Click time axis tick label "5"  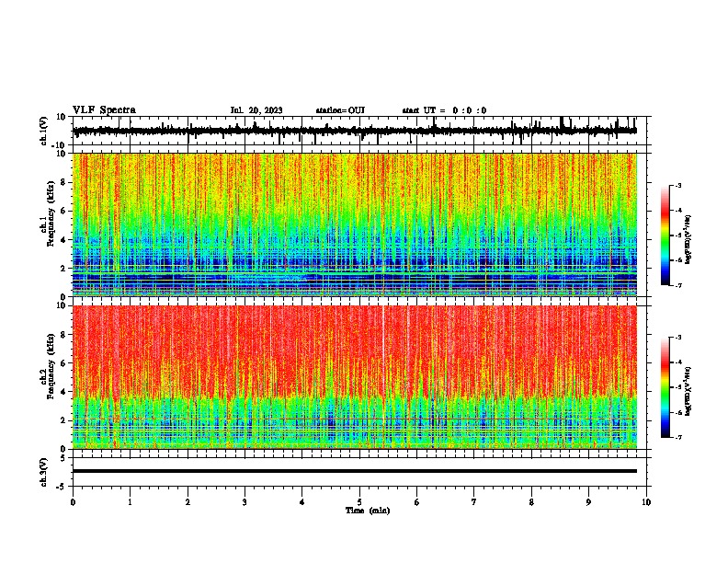(x=359, y=502)
